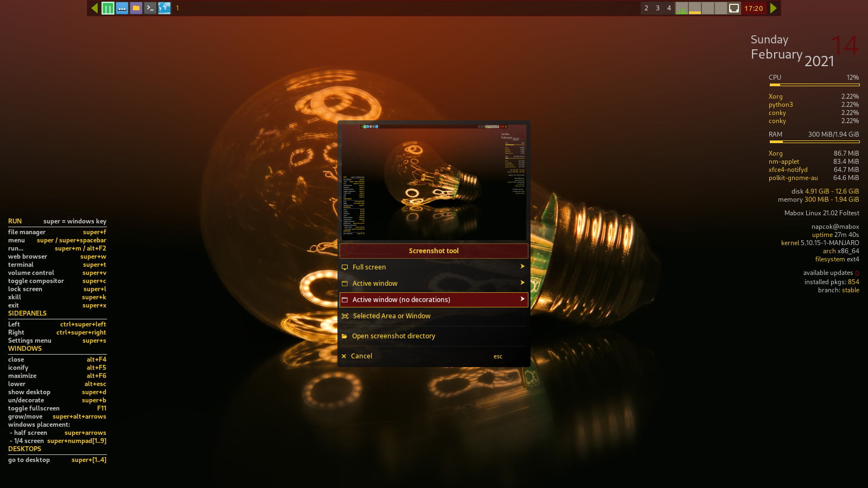The image size is (868, 488).
Task: Expand the Active window (no decorations) submenu
Action: click(522, 299)
